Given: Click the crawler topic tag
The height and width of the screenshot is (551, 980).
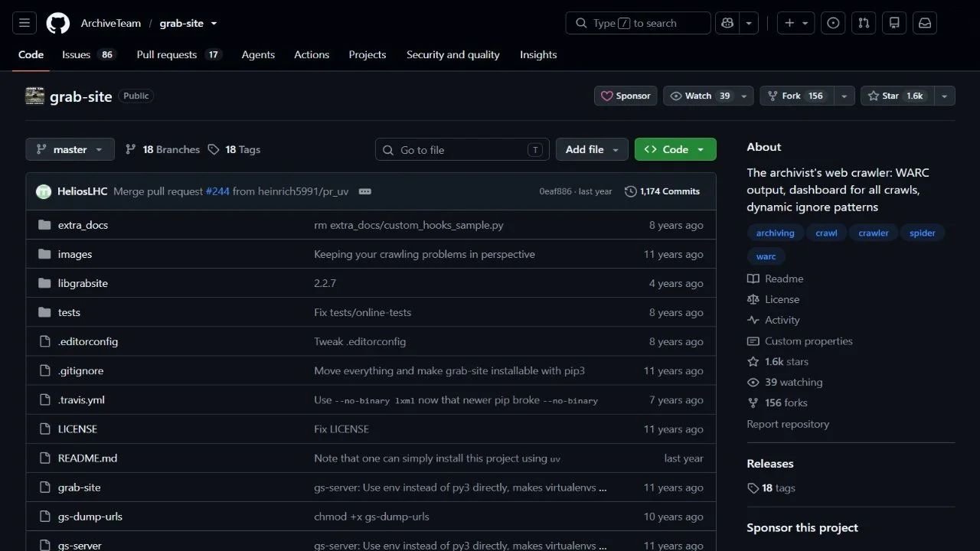Looking at the screenshot, I should [x=874, y=233].
